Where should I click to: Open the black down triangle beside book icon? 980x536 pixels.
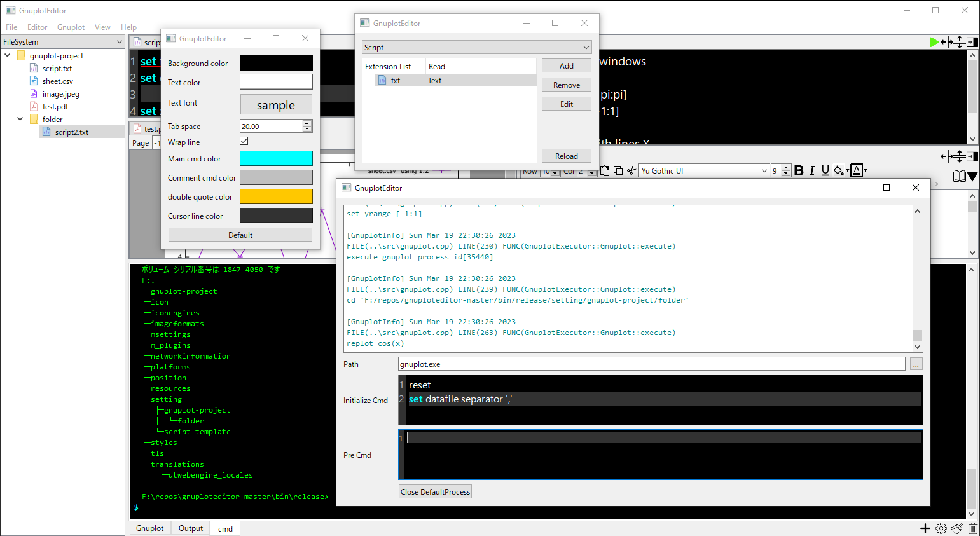tap(972, 177)
